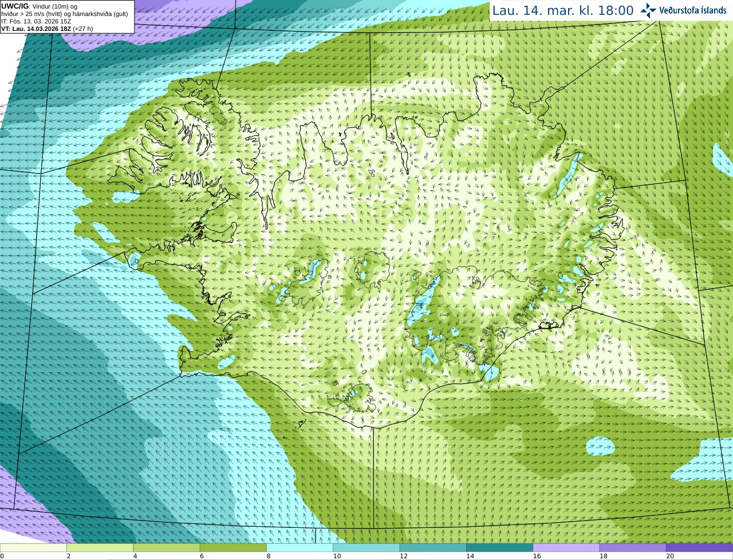Image resolution: width=733 pixels, height=560 pixels.
Task: Click the Veðurstofa Íslands logo symbol
Action: (x=648, y=10)
